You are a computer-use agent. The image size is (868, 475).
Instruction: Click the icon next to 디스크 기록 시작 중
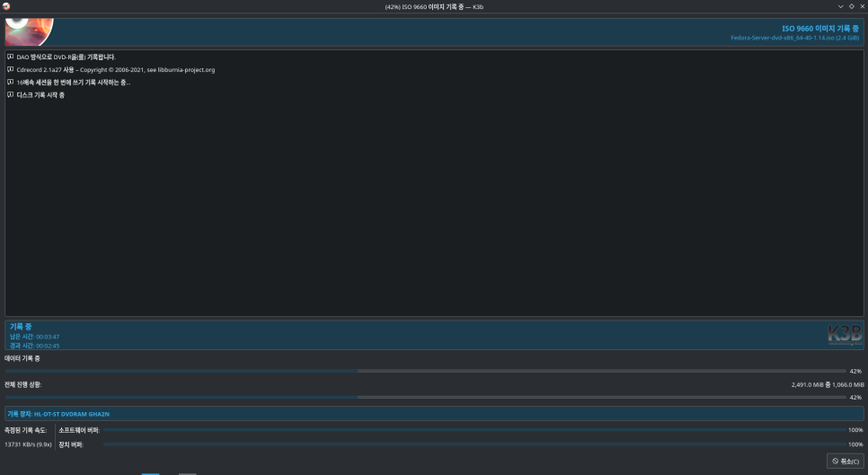(x=10, y=94)
